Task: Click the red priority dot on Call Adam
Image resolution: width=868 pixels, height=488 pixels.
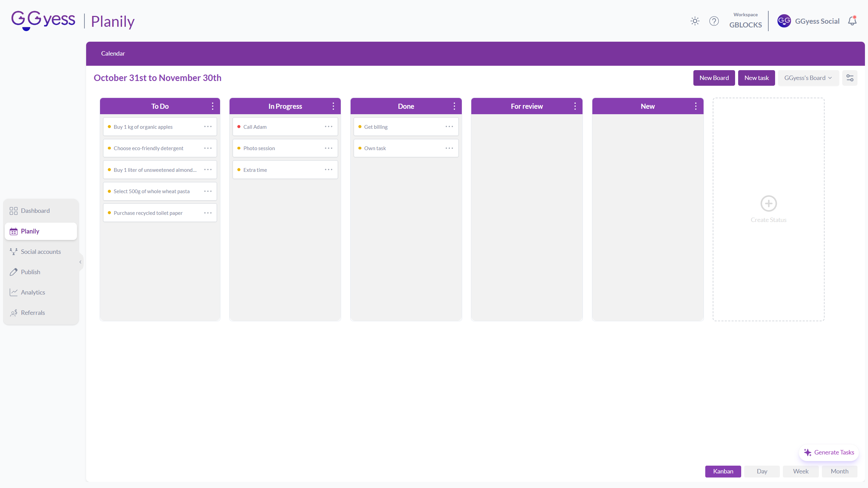Action: [239, 126]
